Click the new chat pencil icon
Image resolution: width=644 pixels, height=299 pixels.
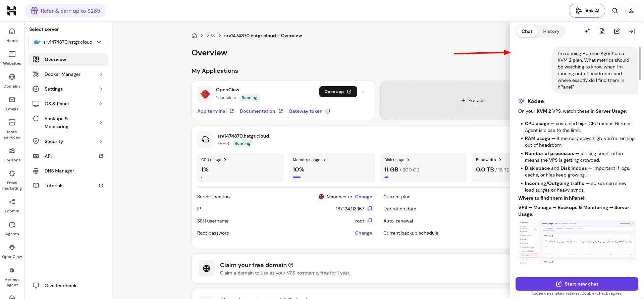(x=617, y=31)
